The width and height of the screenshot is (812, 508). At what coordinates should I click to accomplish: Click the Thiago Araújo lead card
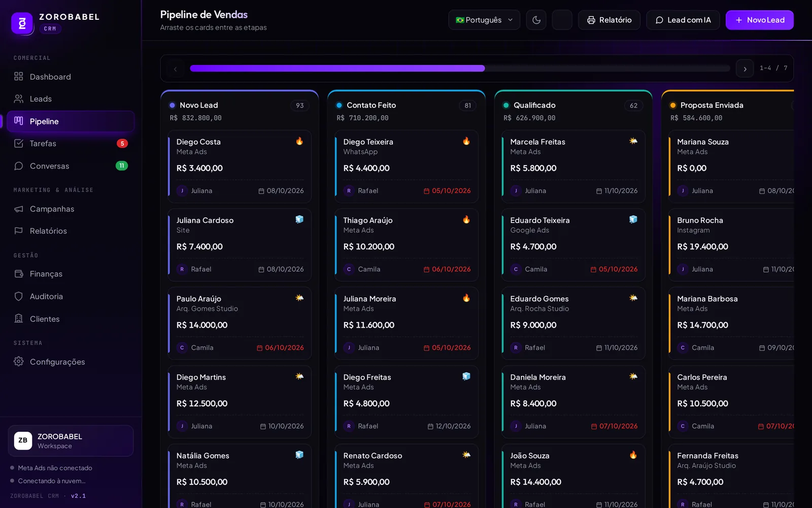(x=407, y=245)
